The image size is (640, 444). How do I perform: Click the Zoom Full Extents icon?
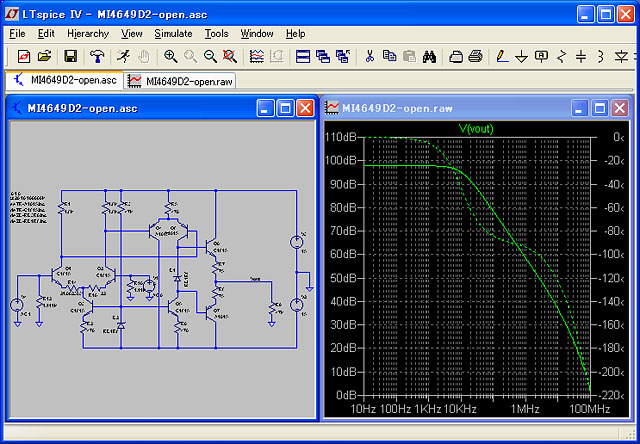tap(230, 56)
